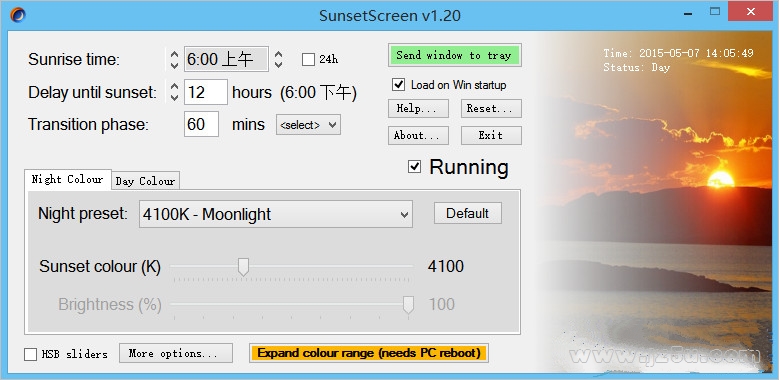
Task: Enable the 24h time format checkbox
Action: [308, 60]
